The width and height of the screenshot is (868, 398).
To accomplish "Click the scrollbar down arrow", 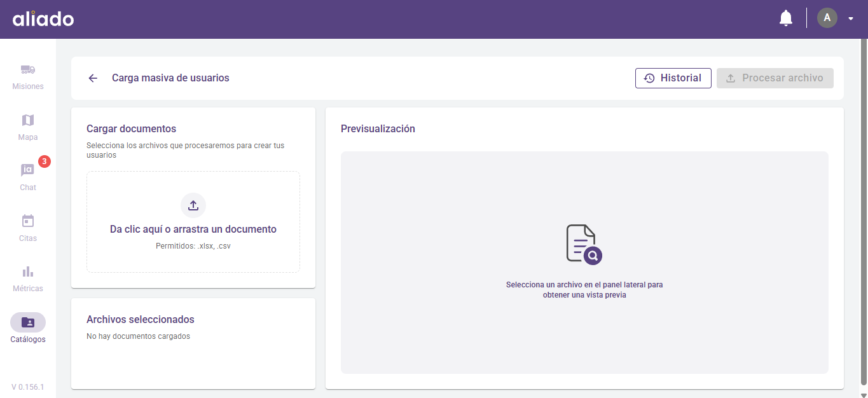I will coord(863,394).
